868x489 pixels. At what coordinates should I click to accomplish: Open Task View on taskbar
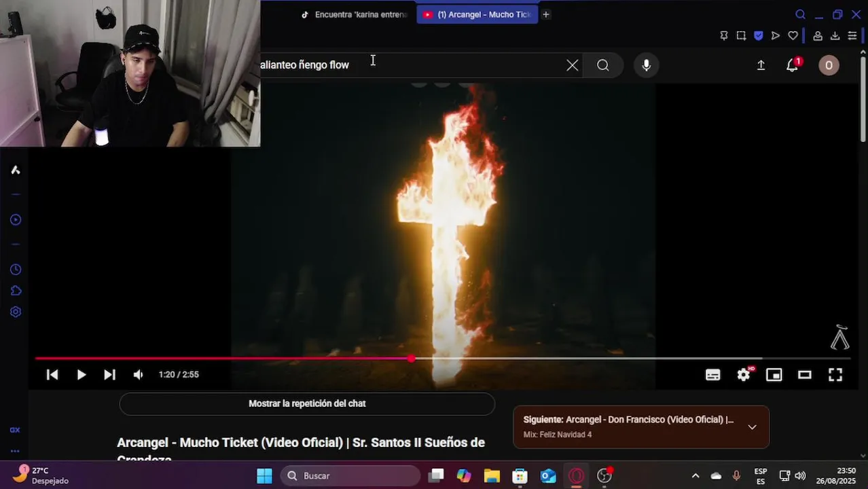437,476
